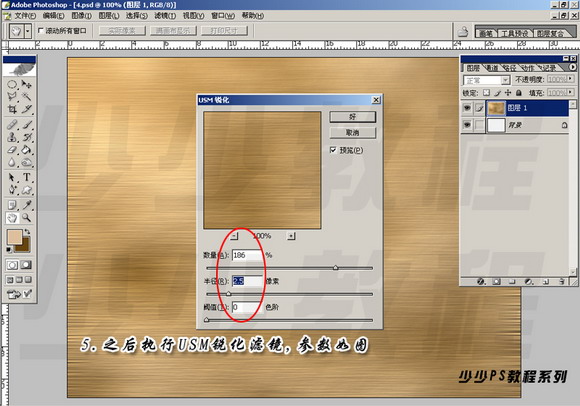580x406 pixels.
Task: Zoom out the USM preview
Action: (x=234, y=236)
